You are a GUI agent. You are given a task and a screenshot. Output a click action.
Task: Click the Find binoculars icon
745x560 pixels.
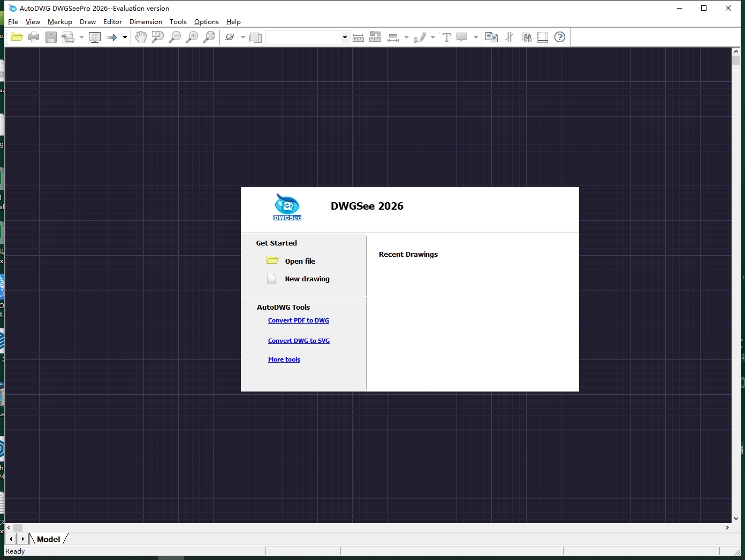coord(526,37)
